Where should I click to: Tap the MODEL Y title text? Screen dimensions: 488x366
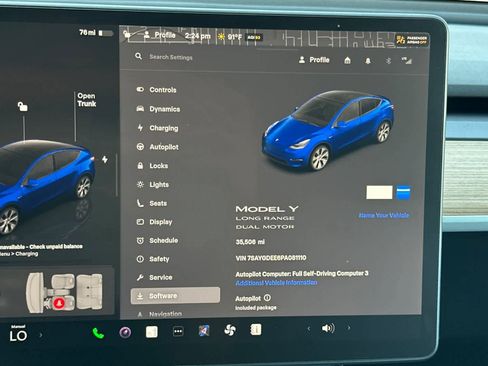pyautogui.click(x=267, y=209)
